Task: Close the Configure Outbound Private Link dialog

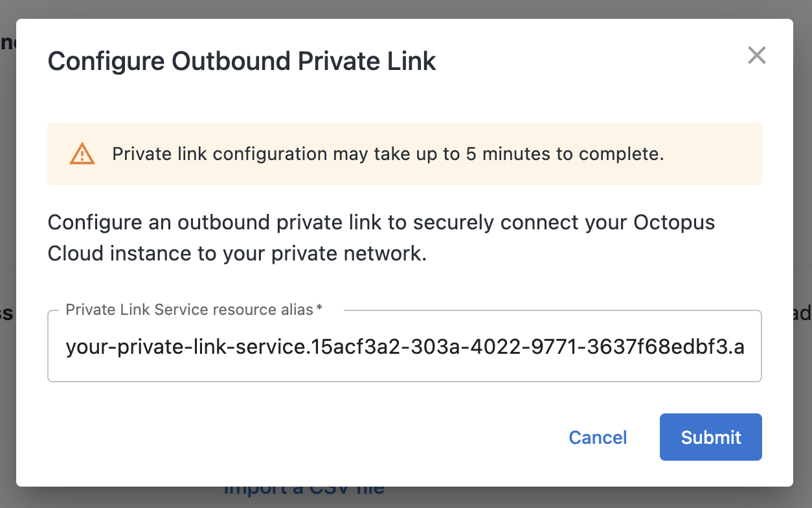Action: [x=756, y=56]
